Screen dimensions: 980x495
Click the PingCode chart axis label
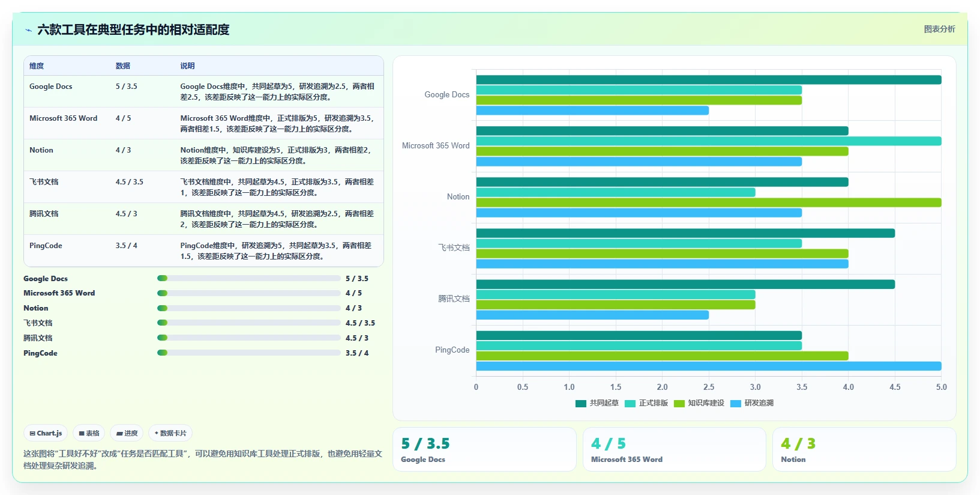coord(452,350)
